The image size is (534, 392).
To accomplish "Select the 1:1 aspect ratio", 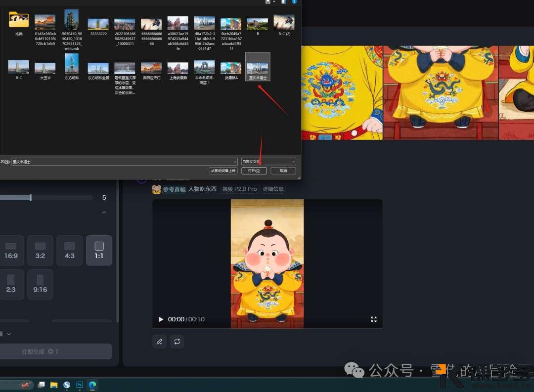I will tap(99, 250).
